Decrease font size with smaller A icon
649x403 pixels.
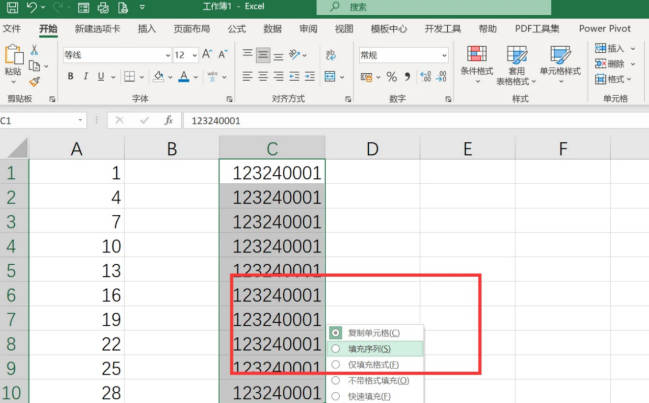[x=223, y=54]
